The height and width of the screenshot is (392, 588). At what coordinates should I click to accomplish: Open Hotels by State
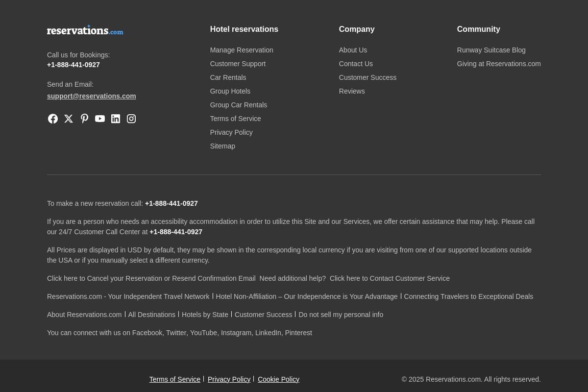pos(205,314)
